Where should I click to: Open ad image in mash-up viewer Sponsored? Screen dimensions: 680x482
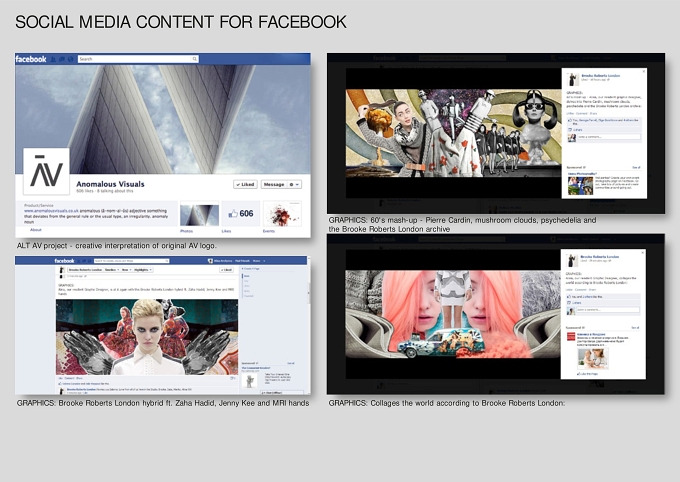(x=580, y=185)
